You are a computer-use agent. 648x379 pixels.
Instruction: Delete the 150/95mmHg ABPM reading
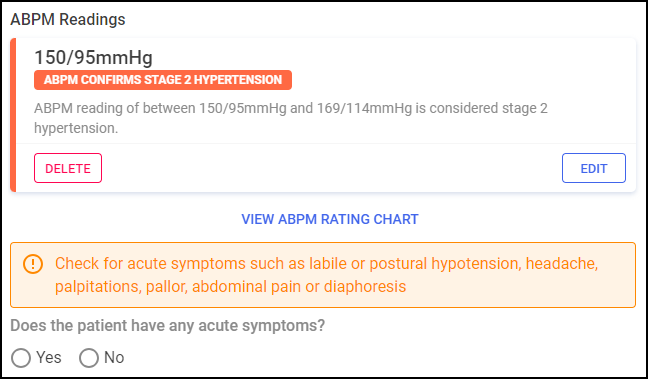[68, 168]
